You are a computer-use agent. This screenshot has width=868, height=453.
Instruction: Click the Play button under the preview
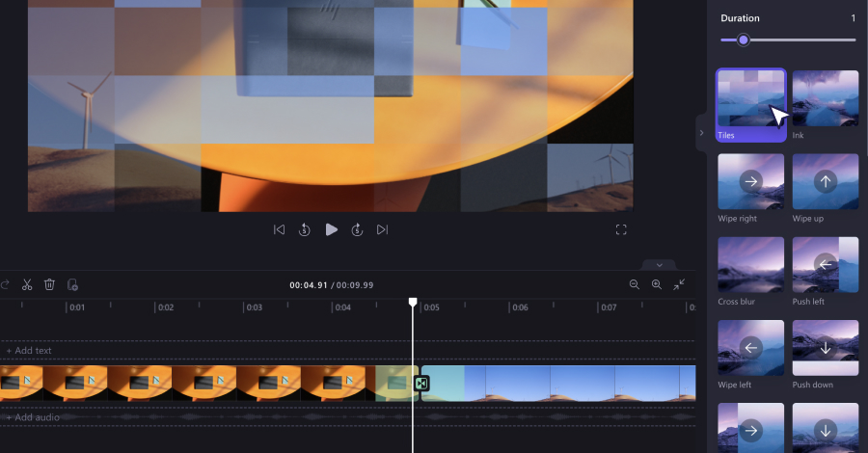click(x=331, y=229)
